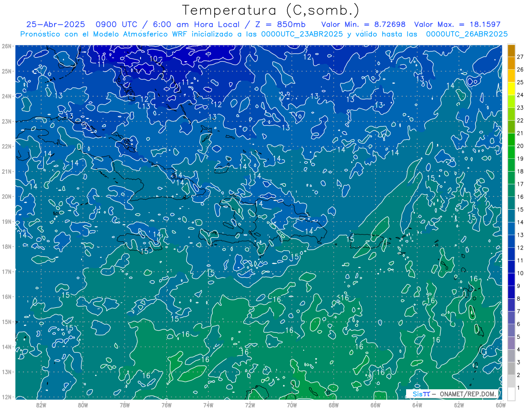
Task: Click the color scale label "9"
Action: [520, 286]
